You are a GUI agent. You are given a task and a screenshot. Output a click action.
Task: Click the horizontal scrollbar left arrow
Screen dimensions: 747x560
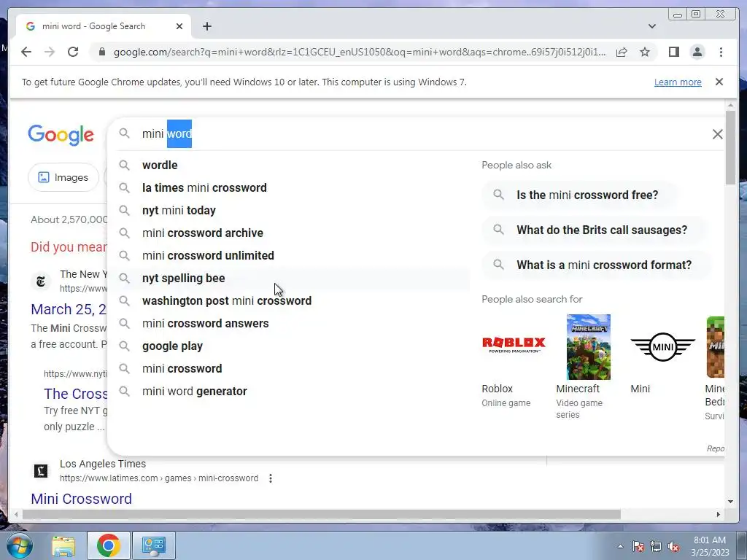click(16, 514)
